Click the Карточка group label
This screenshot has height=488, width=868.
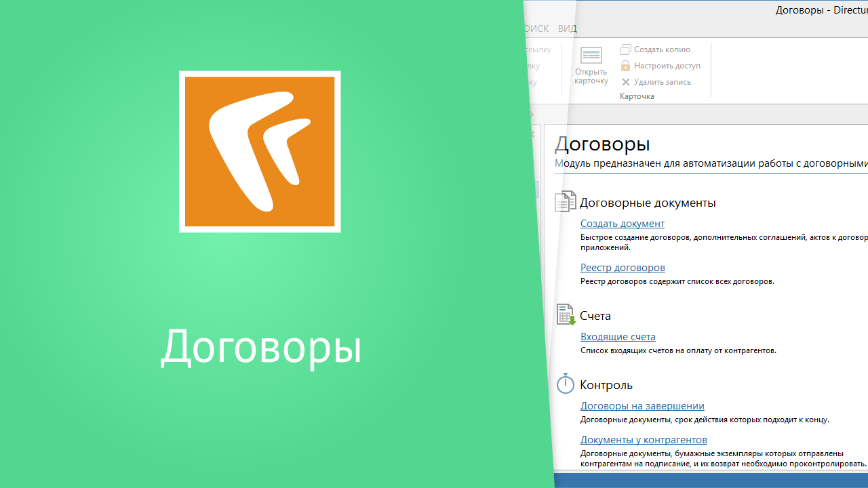click(x=637, y=96)
